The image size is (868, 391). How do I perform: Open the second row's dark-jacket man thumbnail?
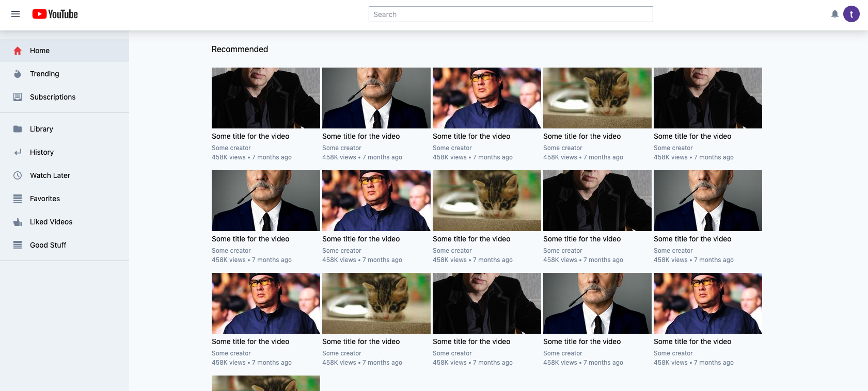(597, 201)
